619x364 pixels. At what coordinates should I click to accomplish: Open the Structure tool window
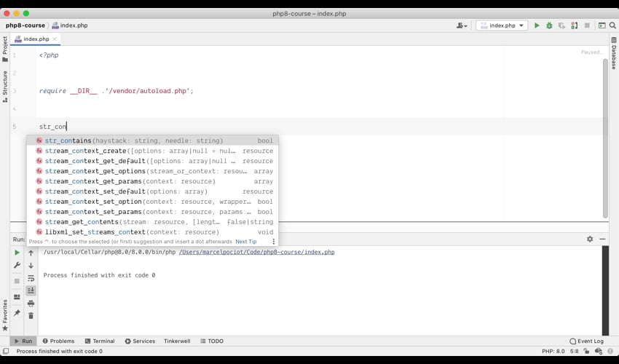pos(5,87)
